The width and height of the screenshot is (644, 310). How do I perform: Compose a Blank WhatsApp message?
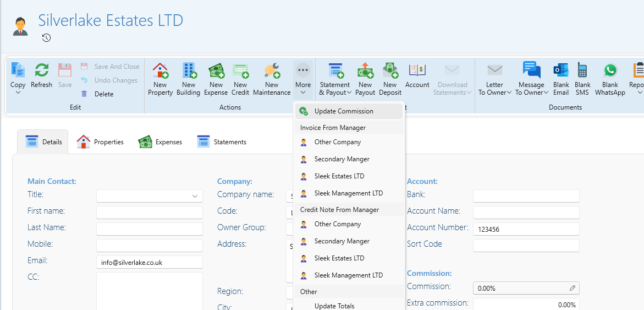[610, 79]
